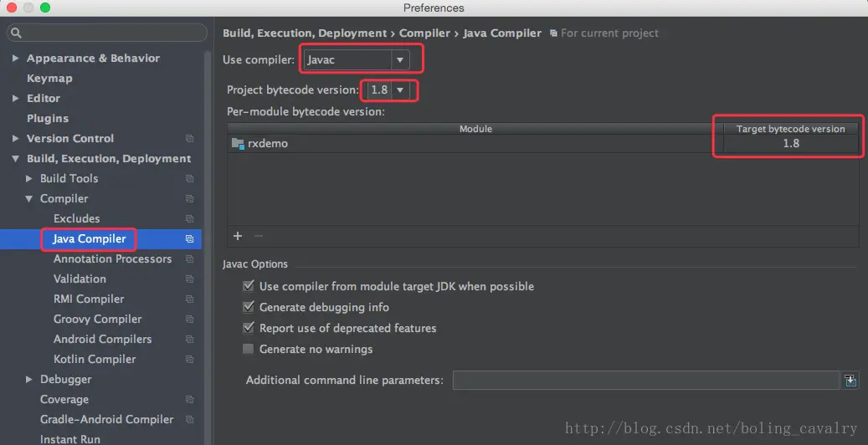
Task: Select Keymap in settings tree
Action: [x=49, y=78]
